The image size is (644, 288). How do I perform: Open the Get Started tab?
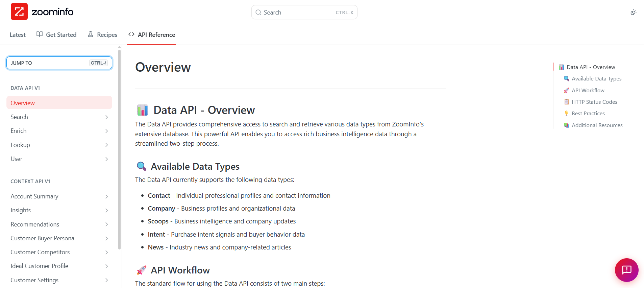coord(56,34)
